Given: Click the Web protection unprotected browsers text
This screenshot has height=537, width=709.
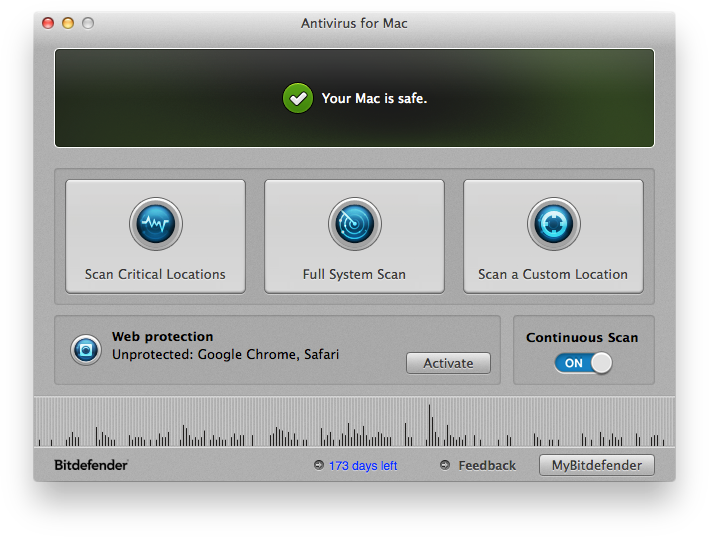Looking at the screenshot, I should pos(225,354).
